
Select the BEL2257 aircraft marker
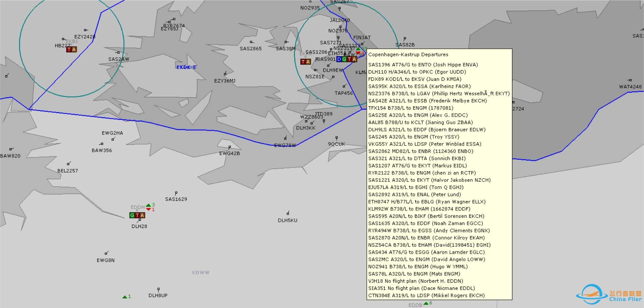coord(69,164)
